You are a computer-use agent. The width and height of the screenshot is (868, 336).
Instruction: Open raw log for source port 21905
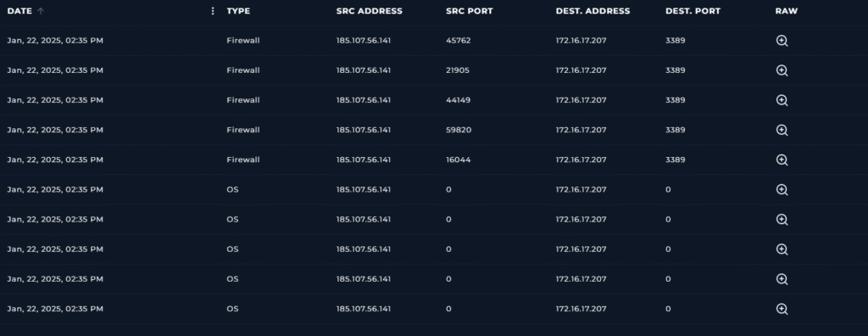click(782, 70)
